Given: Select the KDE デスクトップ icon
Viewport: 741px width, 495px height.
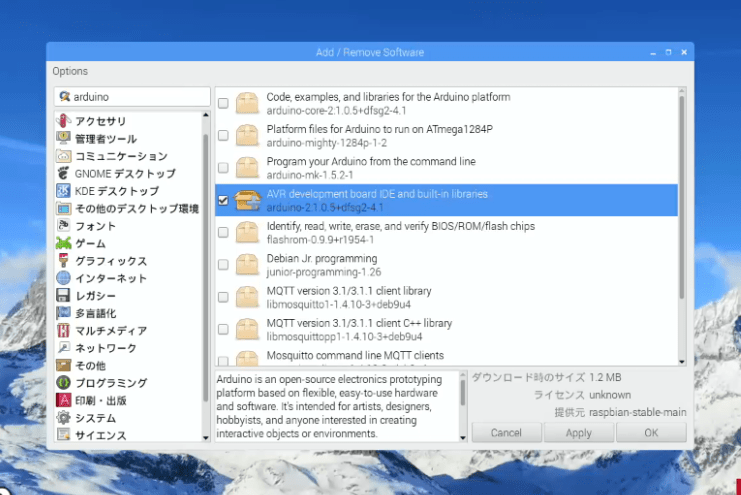Looking at the screenshot, I should tap(63, 191).
